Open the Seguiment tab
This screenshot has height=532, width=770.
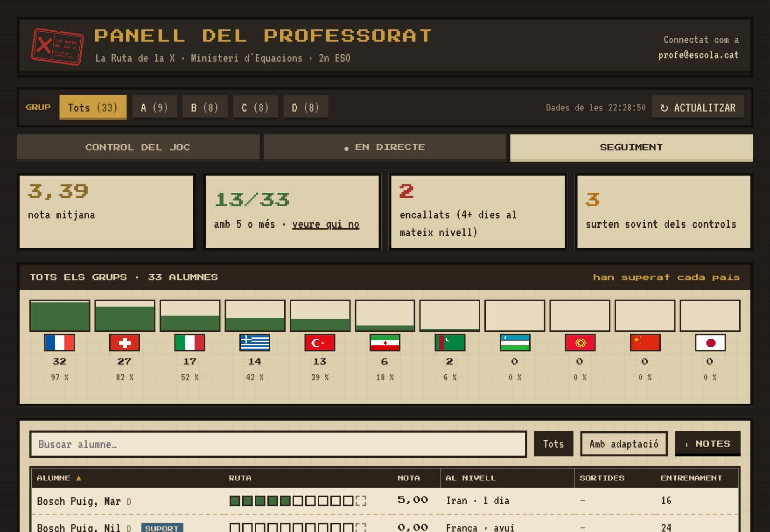pos(631,147)
